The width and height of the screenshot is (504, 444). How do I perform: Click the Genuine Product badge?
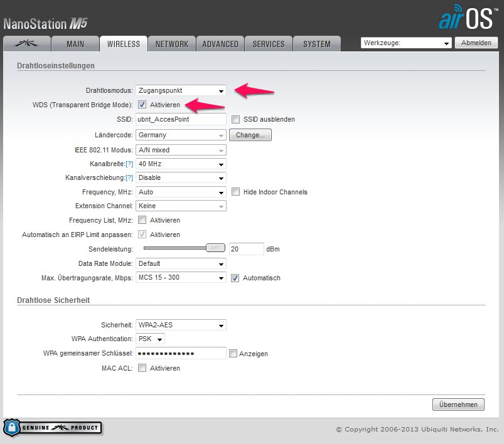tap(52, 428)
